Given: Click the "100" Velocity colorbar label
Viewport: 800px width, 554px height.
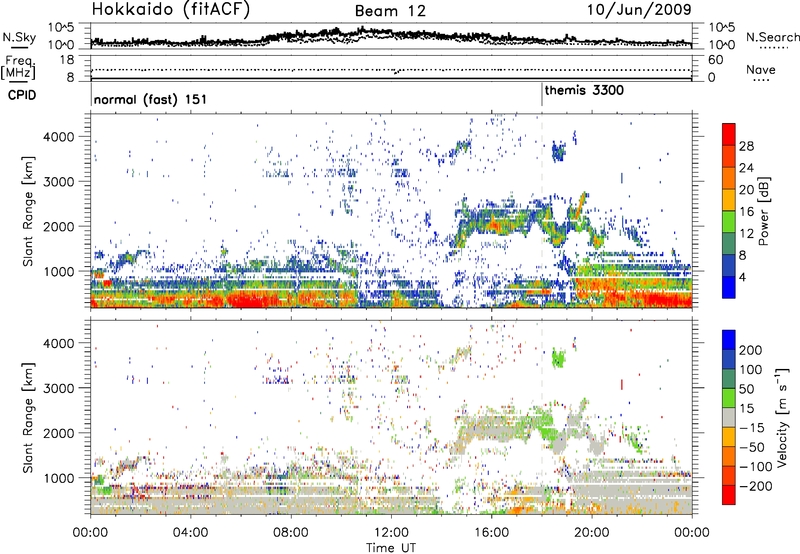Looking at the screenshot, I should point(751,370).
